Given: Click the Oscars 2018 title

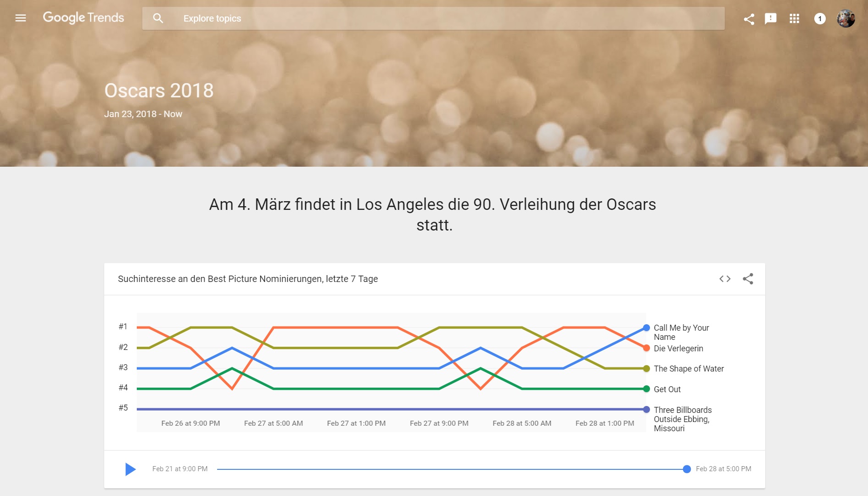Looking at the screenshot, I should (159, 90).
